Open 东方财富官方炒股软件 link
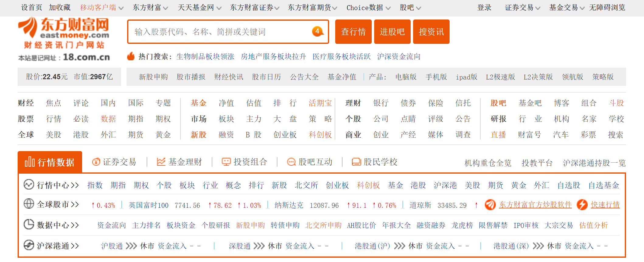This screenshot has width=644, height=262. (535, 205)
